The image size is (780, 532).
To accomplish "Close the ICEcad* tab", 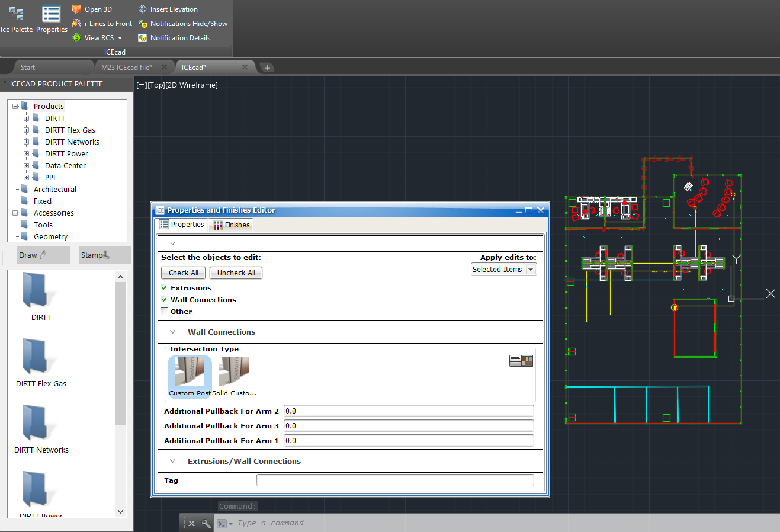I will (x=245, y=68).
